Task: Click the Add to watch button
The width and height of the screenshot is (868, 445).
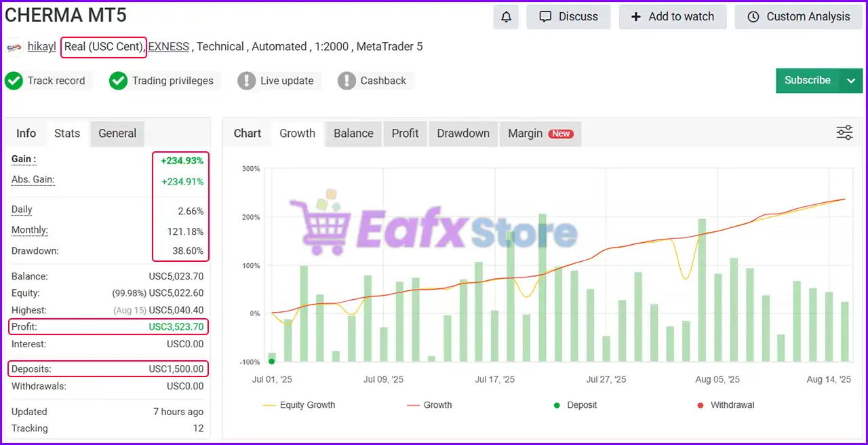Action: pyautogui.click(x=673, y=17)
